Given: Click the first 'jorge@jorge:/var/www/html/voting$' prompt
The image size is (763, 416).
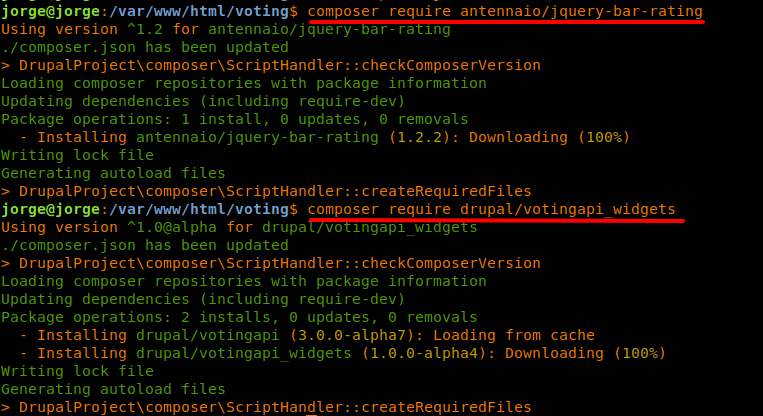Looking at the screenshot, I should pos(149,11).
